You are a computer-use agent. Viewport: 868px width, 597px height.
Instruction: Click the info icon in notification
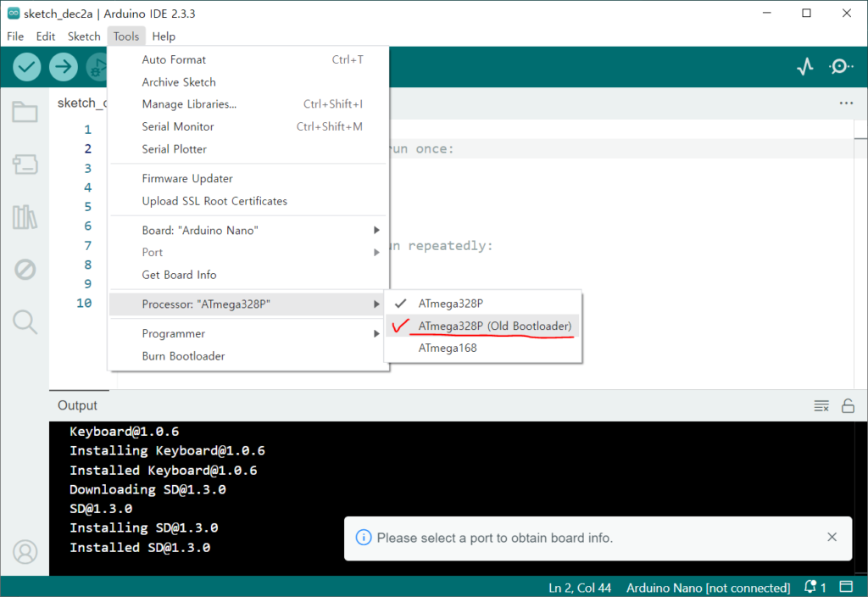[x=363, y=537]
